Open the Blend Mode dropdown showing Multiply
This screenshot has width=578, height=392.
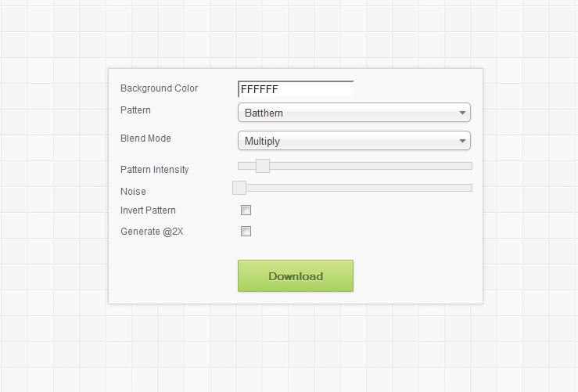pyautogui.click(x=354, y=141)
